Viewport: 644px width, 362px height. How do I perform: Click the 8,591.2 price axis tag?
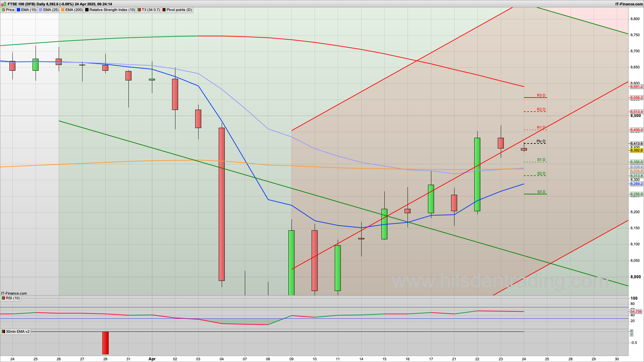point(636,86)
